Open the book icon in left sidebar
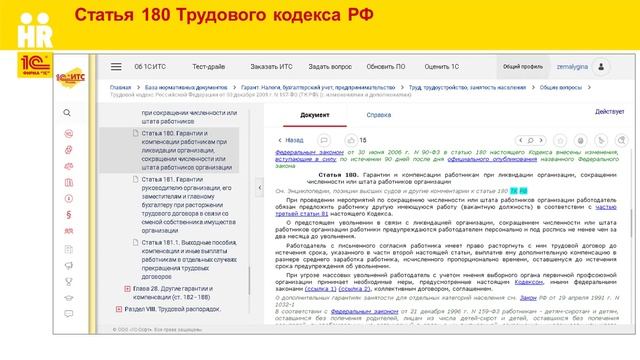Screen dimensions: 640x360 coord(69,182)
